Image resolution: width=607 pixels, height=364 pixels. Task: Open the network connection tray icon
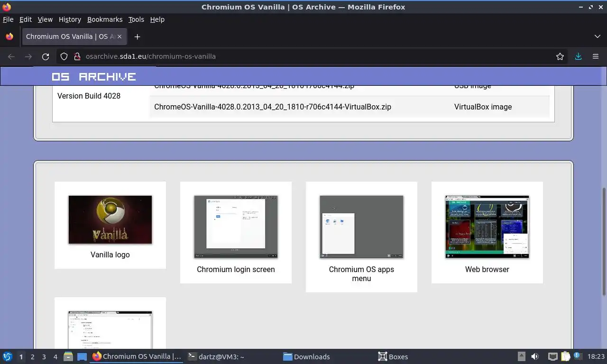click(x=552, y=356)
